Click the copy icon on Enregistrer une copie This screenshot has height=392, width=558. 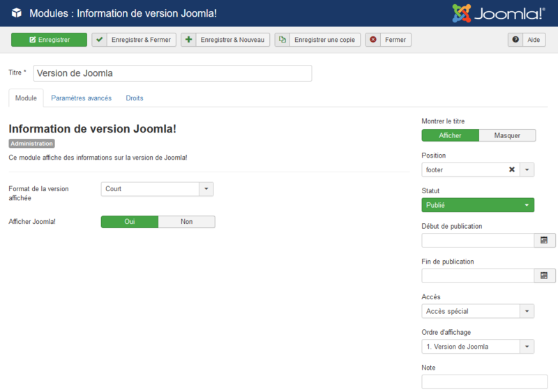282,40
